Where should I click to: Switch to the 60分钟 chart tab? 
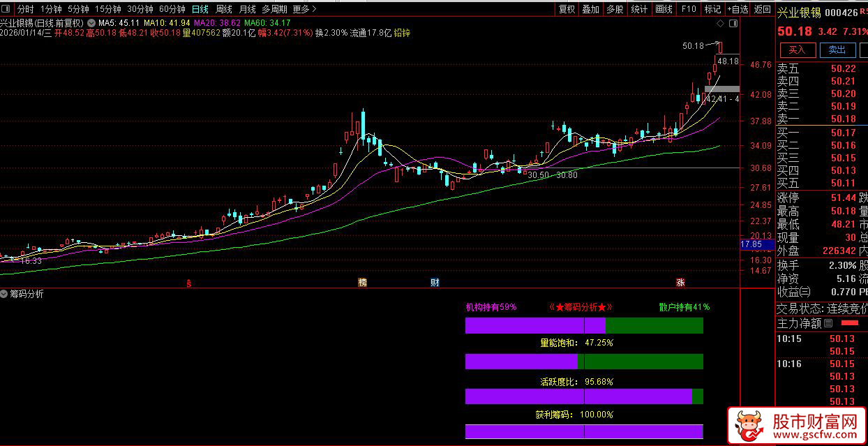[172, 9]
